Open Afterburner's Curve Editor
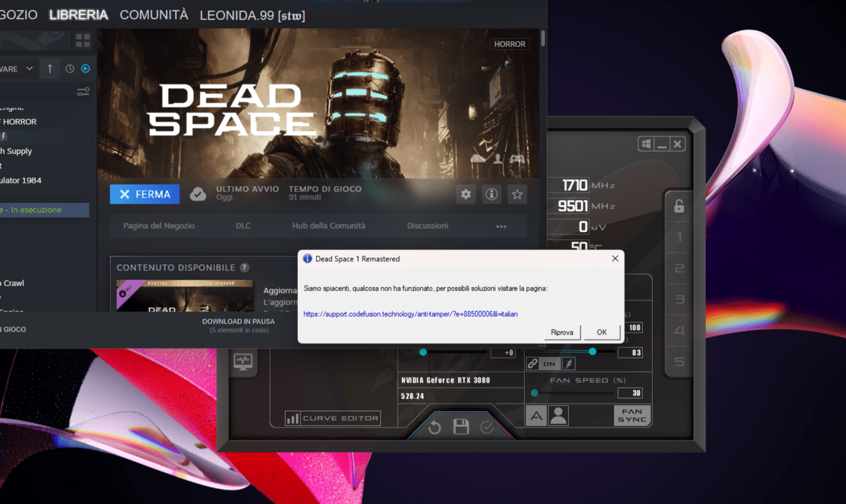Screen dimensions: 846x504 click(332, 418)
